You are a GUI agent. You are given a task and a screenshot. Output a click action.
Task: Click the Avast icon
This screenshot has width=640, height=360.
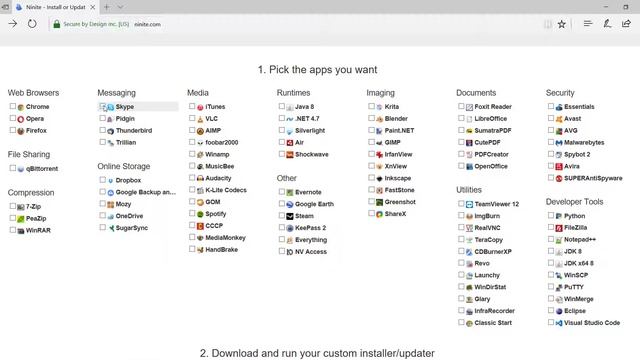[x=559, y=119]
